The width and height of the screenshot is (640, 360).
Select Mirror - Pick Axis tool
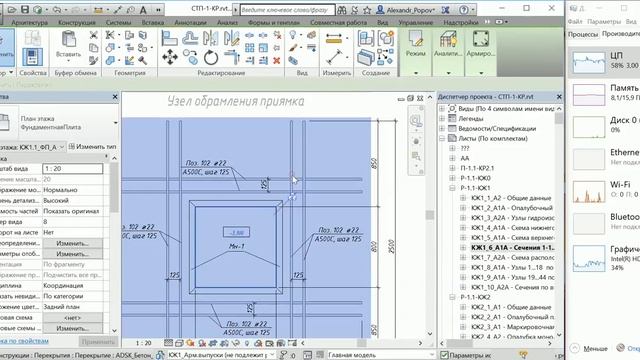(211, 38)
